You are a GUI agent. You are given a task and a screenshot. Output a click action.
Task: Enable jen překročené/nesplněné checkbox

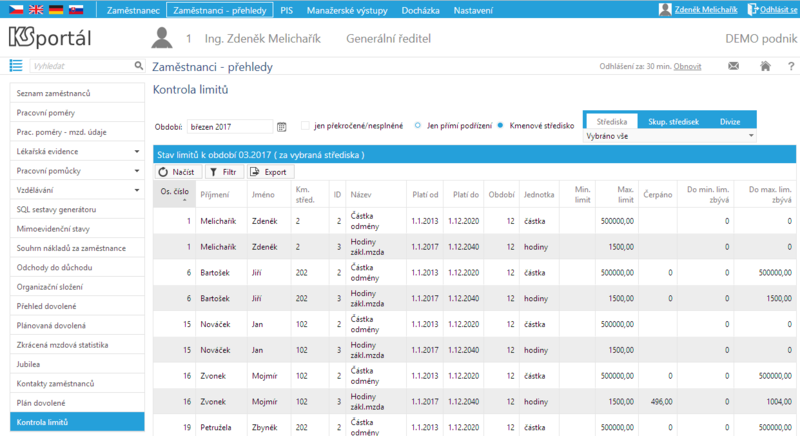305,125
